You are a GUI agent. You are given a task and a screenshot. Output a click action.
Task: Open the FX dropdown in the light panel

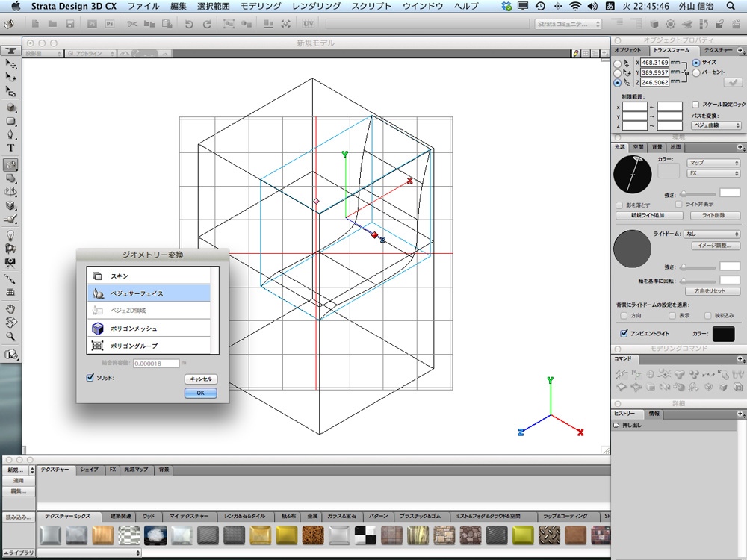713,173
